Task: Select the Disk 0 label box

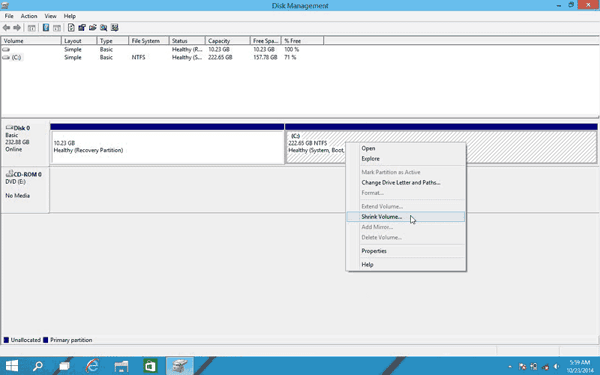Action: tap(25, 143)
